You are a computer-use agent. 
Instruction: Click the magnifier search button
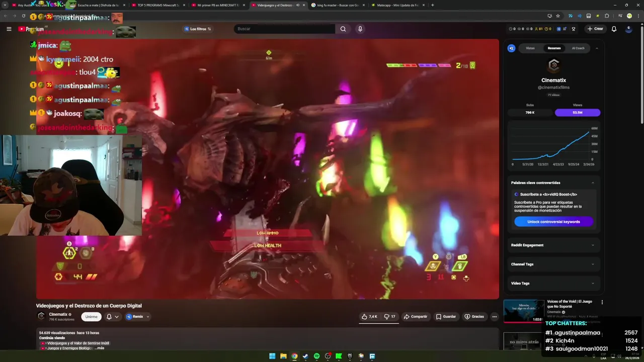pyautogui.click(x=343, y=29)
